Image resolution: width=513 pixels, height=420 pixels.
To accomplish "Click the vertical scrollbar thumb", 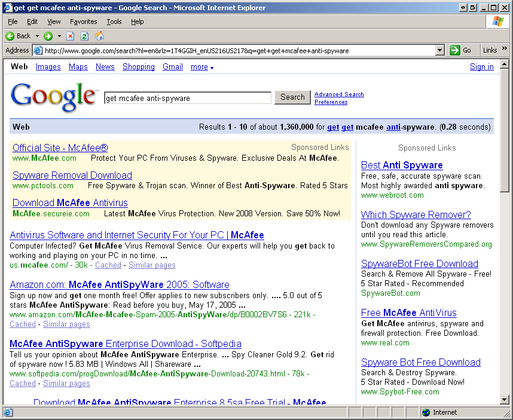I will coord(504,130).
